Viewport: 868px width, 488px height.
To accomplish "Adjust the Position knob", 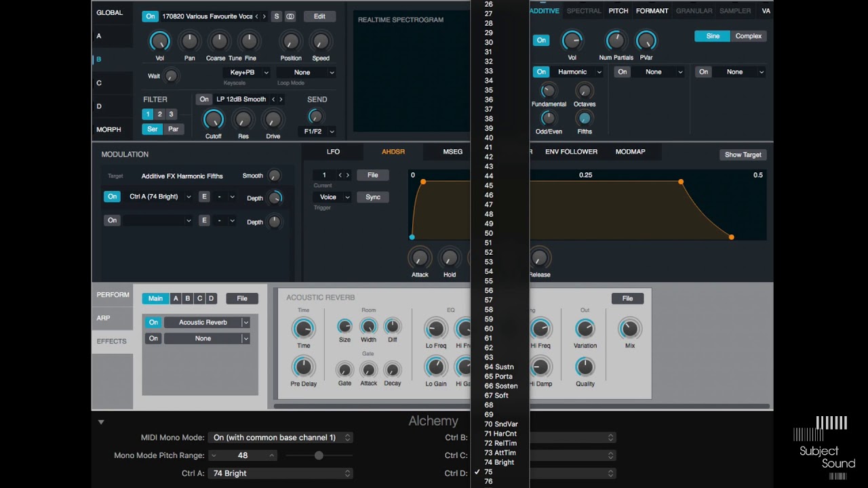I will click(x=291, y=41).
